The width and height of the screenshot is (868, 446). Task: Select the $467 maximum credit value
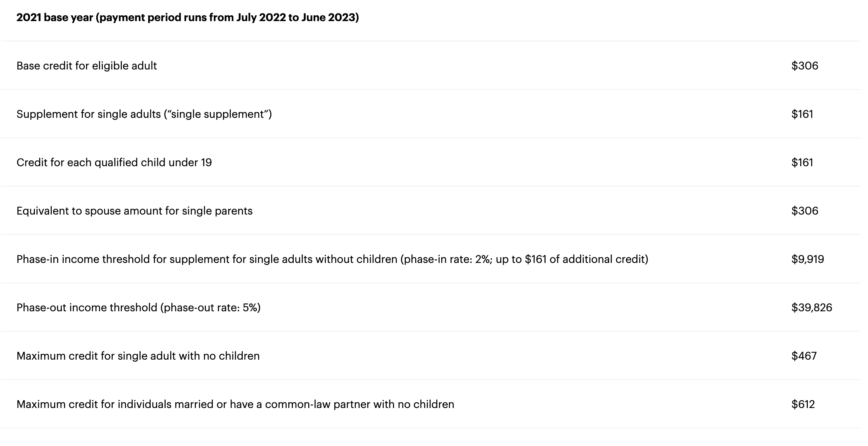coord(804,356)
